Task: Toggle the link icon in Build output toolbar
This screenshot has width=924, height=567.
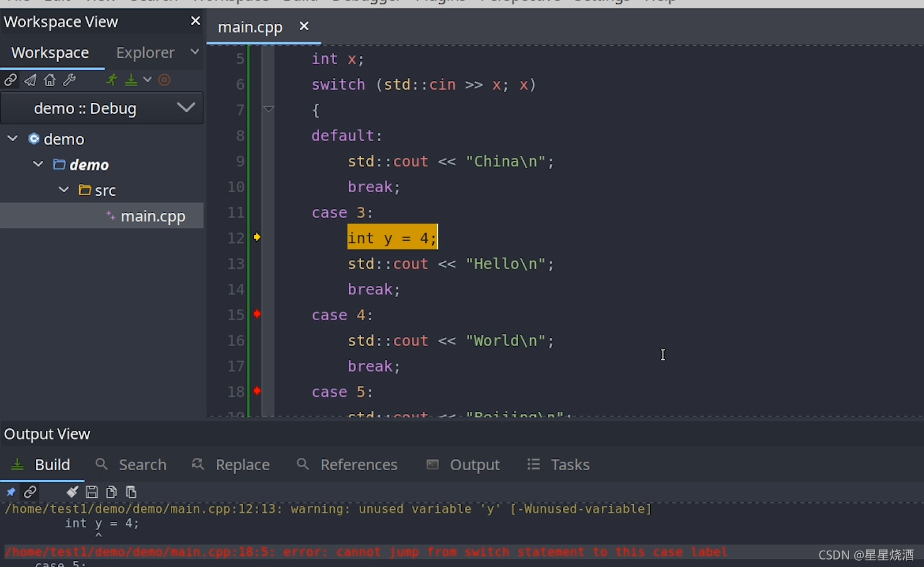Action: coord(30,492)
